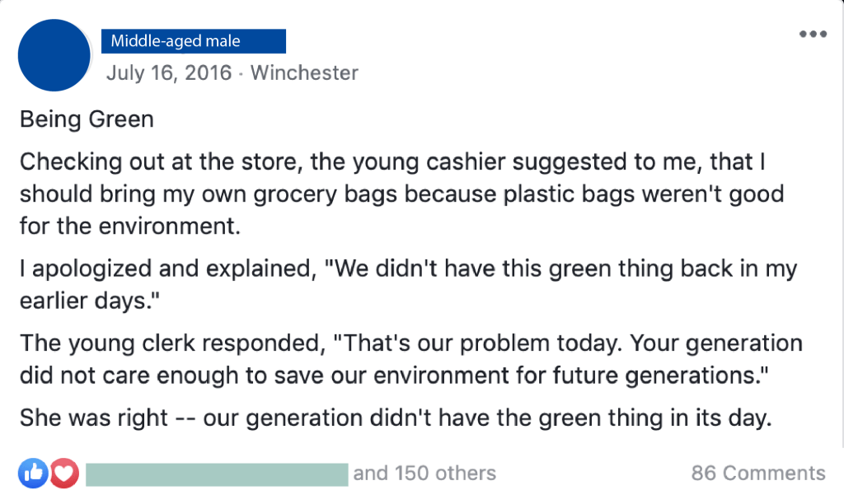Click the teal redacted reactor names bar
The height and width of the screenshot is (504, 844).
click(217, 474)
